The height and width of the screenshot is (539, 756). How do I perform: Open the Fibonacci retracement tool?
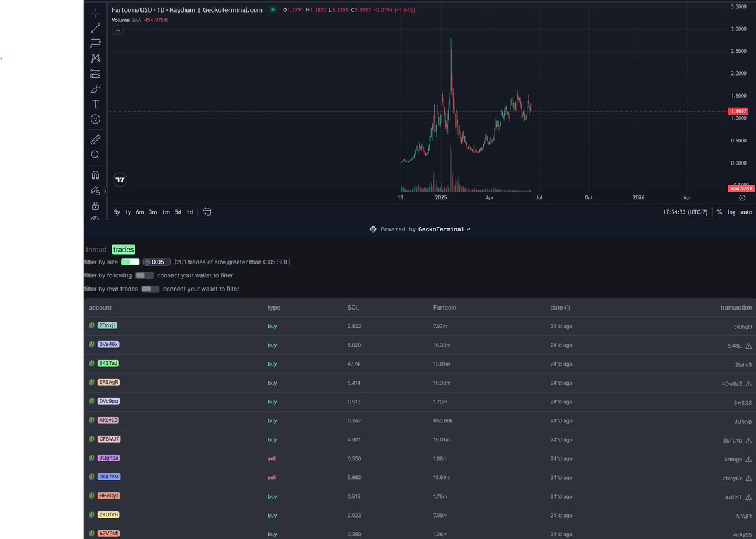pyautogui.click(x=95, y=43)
